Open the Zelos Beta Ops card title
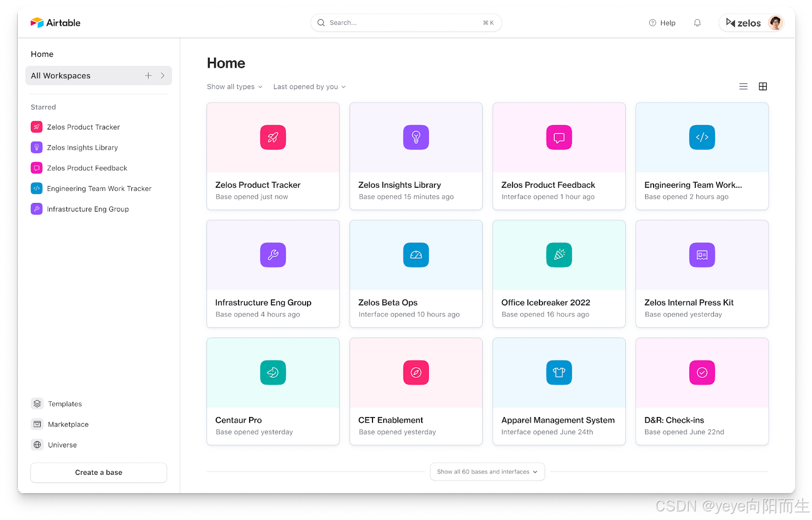The height and width of the screenshot is (520, 812). pos(388,302)
